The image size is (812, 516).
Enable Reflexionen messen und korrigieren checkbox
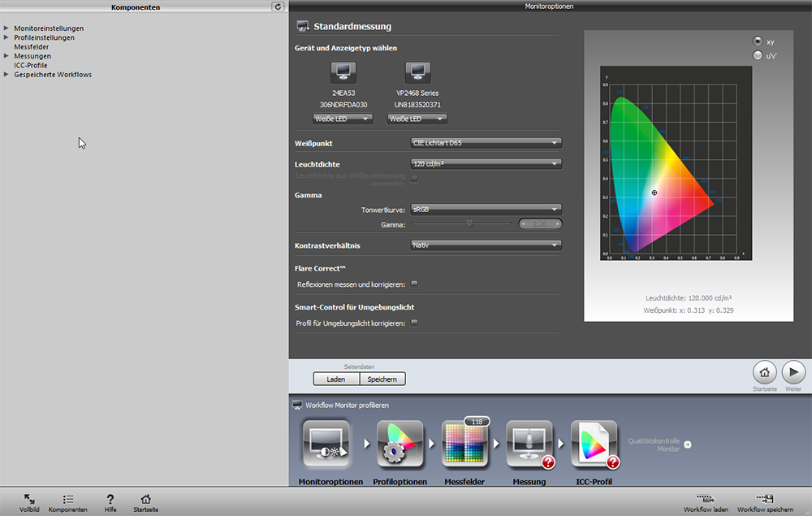click(x=414, y=284)
